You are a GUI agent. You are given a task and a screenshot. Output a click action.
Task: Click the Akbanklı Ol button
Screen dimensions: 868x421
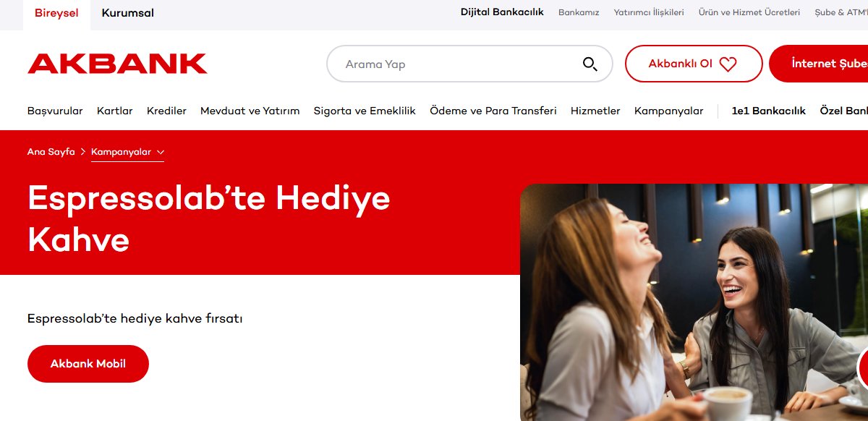(694, 64)
